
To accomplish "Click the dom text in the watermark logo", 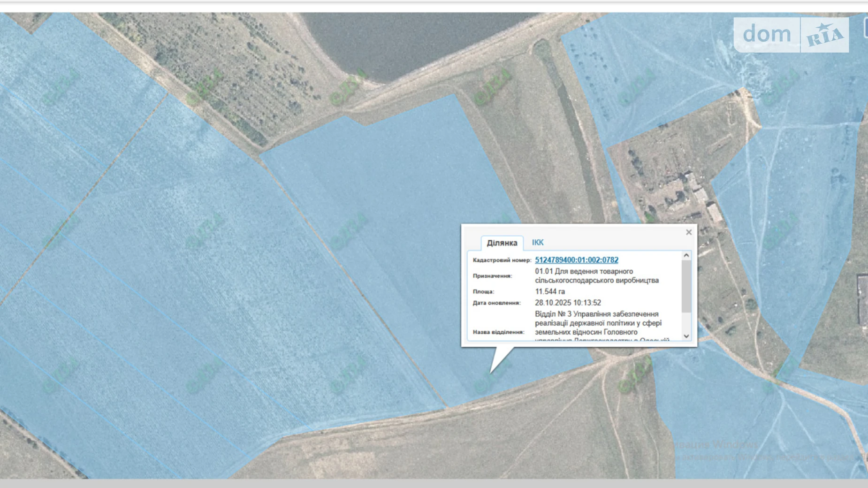I will 766,34.
